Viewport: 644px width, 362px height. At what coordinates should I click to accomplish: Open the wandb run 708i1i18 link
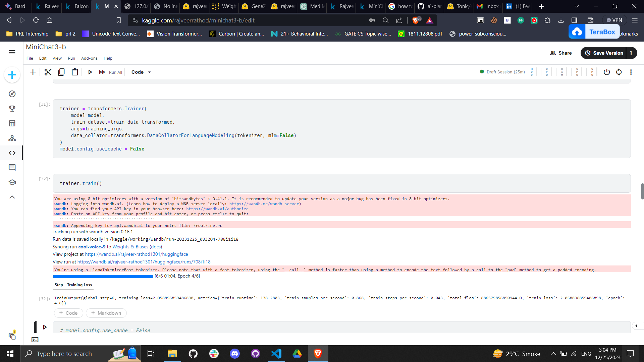144,262
